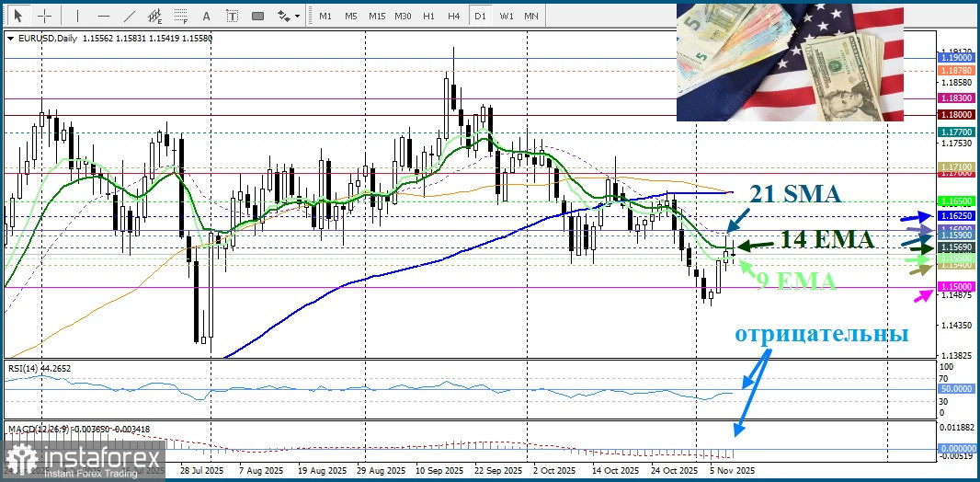Open the arrows objects dropdown
This screenshot has width=980, height=482.
288,16
